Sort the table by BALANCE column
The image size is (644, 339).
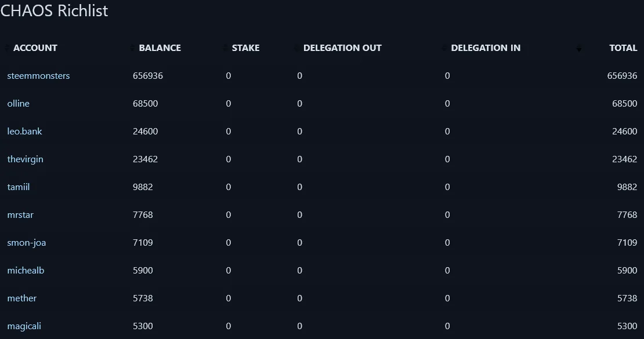(x=160, y=48)
